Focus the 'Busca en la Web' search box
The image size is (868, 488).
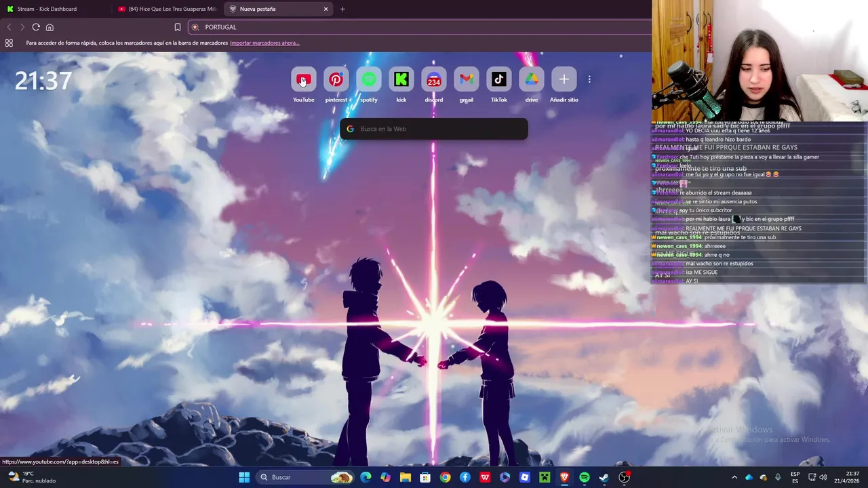[x=433, y=129]
